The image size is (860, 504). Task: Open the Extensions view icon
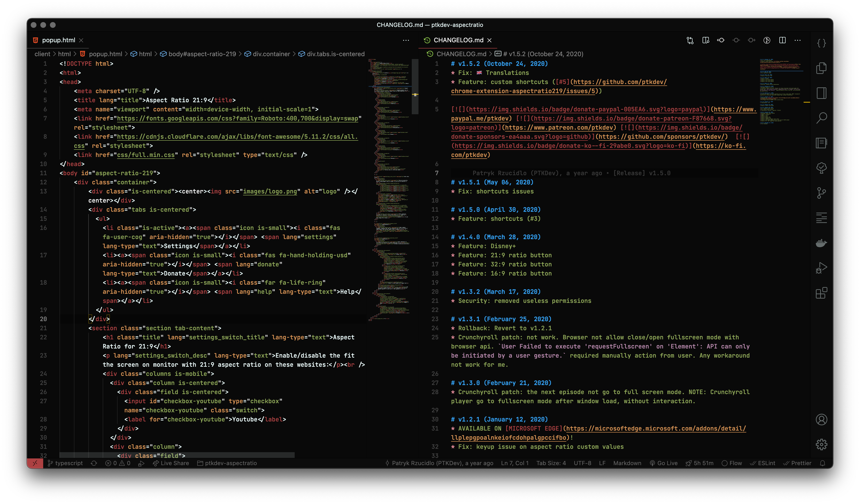point(821,293)
